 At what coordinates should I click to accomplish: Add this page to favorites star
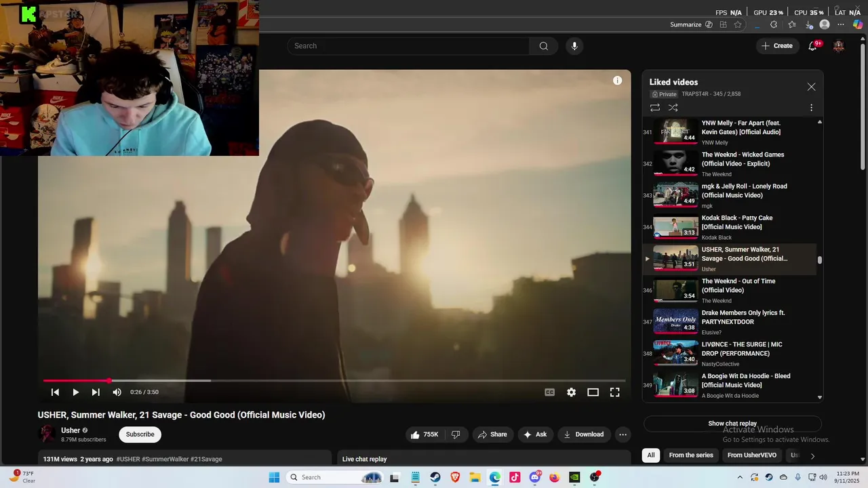(738, 24)
